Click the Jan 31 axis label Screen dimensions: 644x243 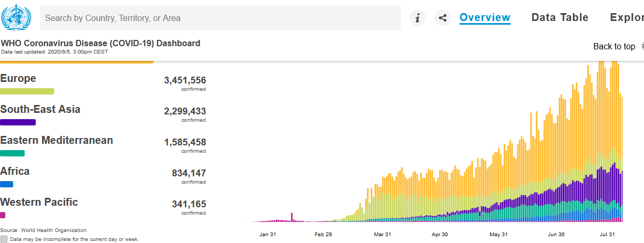(267, 234)
